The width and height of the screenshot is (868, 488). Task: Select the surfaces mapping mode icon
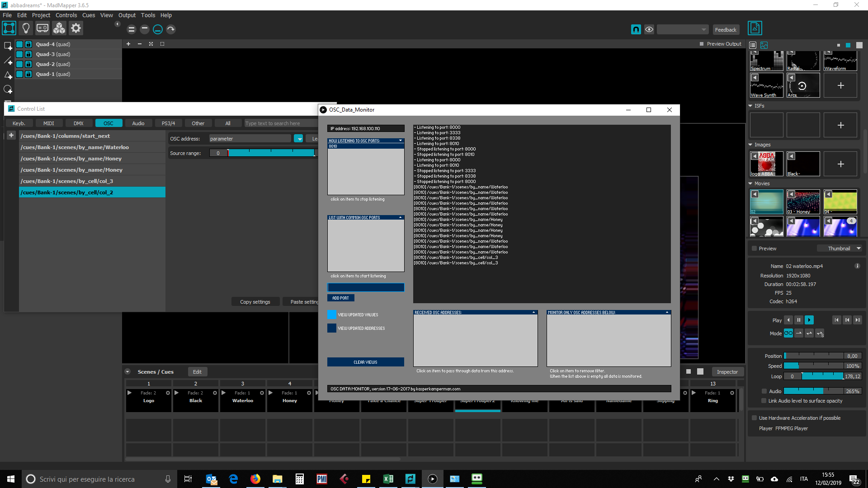click(x=9, y=28)
